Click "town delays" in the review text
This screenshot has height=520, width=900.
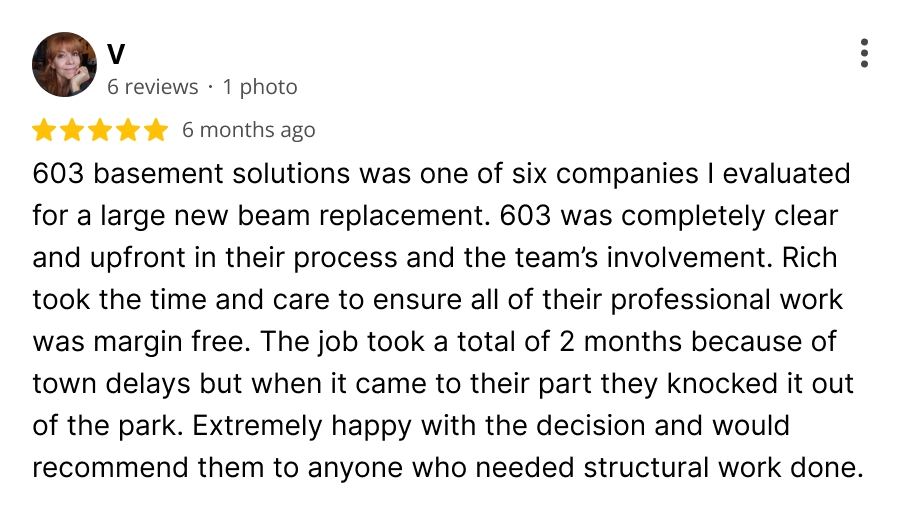point(111,384)
